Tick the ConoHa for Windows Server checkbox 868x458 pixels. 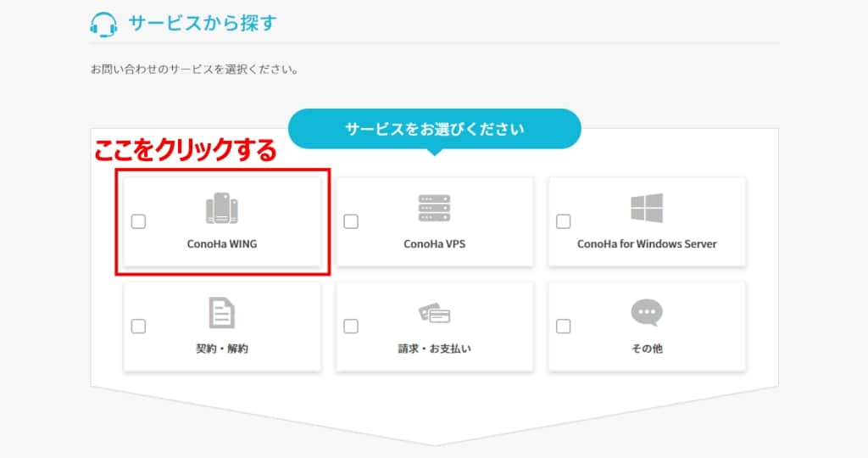(x=564, y=221)
